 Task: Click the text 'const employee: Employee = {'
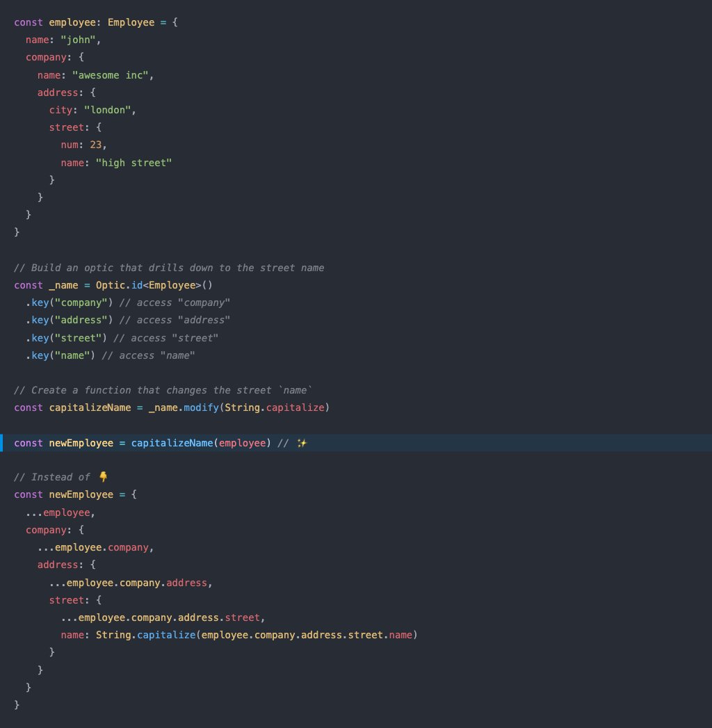click(96, 22)
